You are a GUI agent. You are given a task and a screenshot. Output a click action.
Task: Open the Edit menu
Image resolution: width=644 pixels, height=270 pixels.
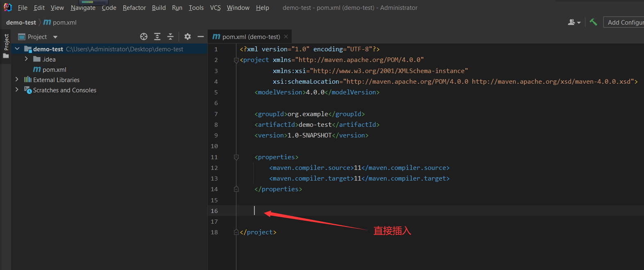[39, 8]
